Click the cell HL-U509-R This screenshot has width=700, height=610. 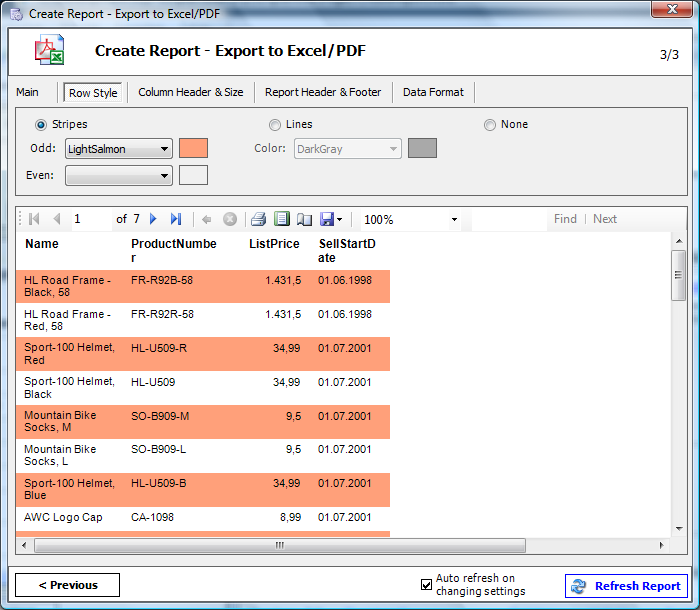159,348
